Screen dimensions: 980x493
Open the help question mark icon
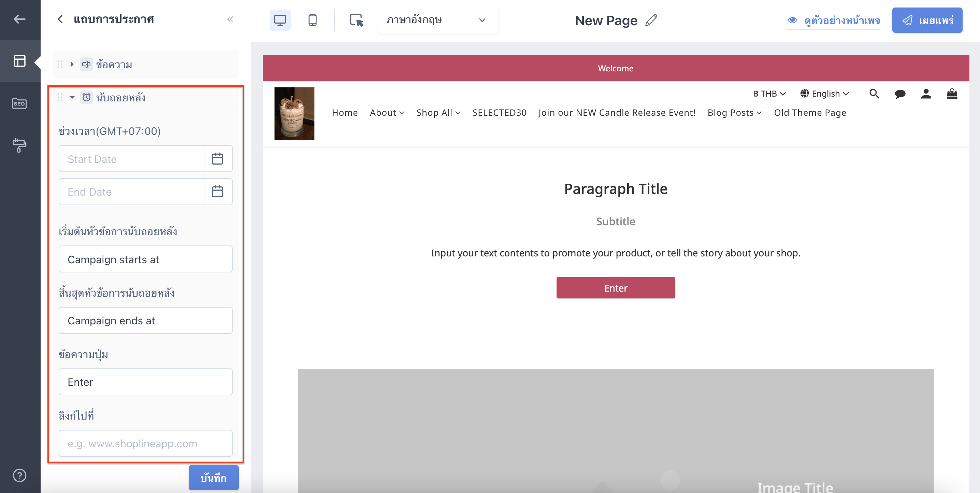point(19,475)
